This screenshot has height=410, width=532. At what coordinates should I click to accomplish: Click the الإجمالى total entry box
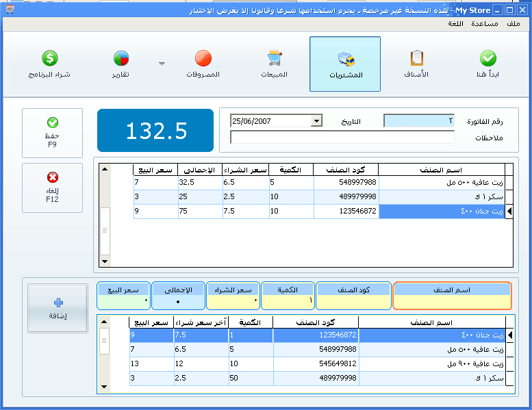point(179,301)
